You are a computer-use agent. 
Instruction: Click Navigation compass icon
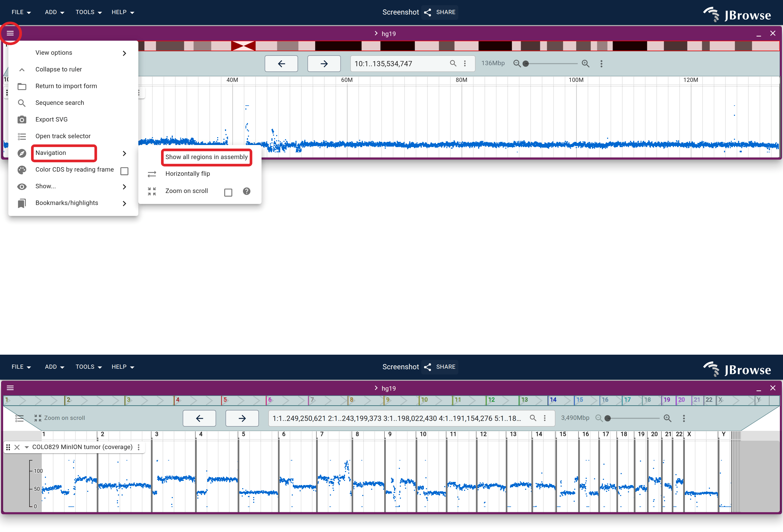[x=22, y=153]
